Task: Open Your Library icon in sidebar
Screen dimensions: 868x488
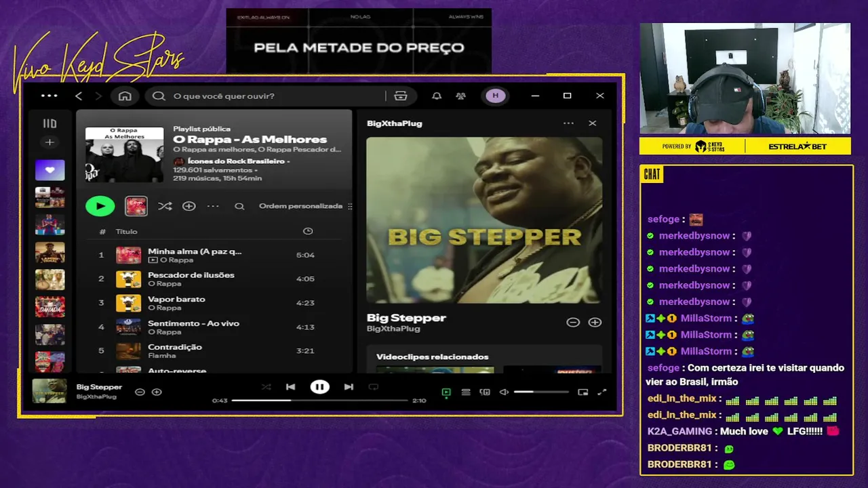Action: [50, 123]
